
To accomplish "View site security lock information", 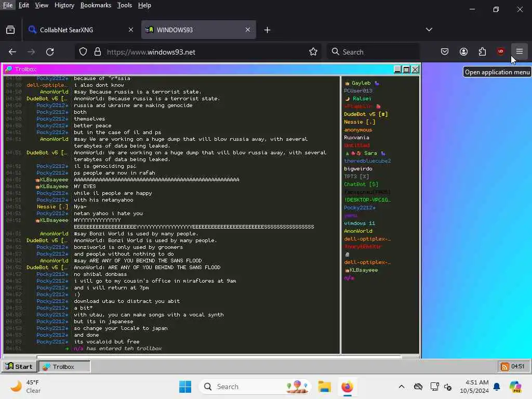I will [98, 51].
